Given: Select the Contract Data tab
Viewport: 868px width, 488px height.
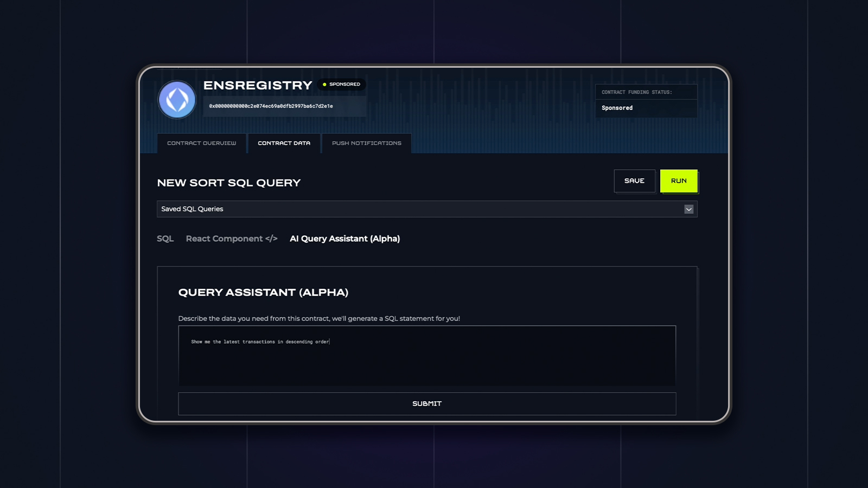Looking at the screenshot, I should [284, 143].
